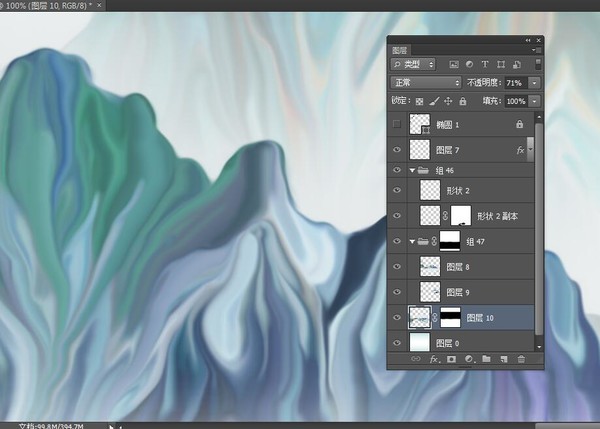The width and height of the screenshot is (600, 429).
Task: Delete layer with trash icon
Action: (x=521, y=359)
